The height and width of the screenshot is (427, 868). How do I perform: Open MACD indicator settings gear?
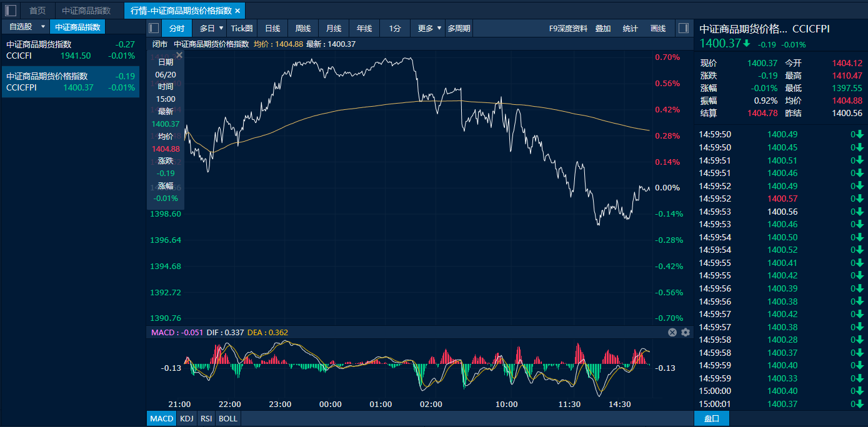click(686, 333)
